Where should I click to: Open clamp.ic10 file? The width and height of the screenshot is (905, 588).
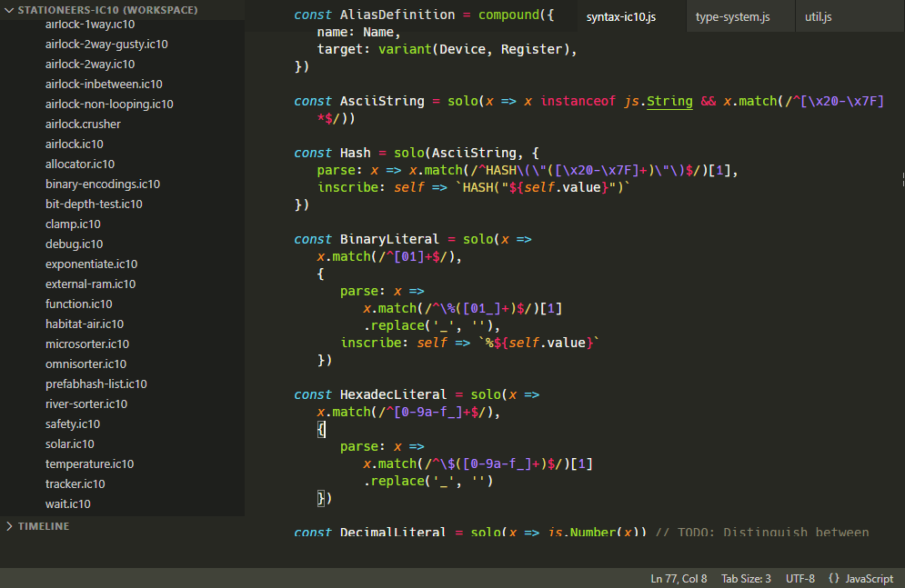click(73, 224)
